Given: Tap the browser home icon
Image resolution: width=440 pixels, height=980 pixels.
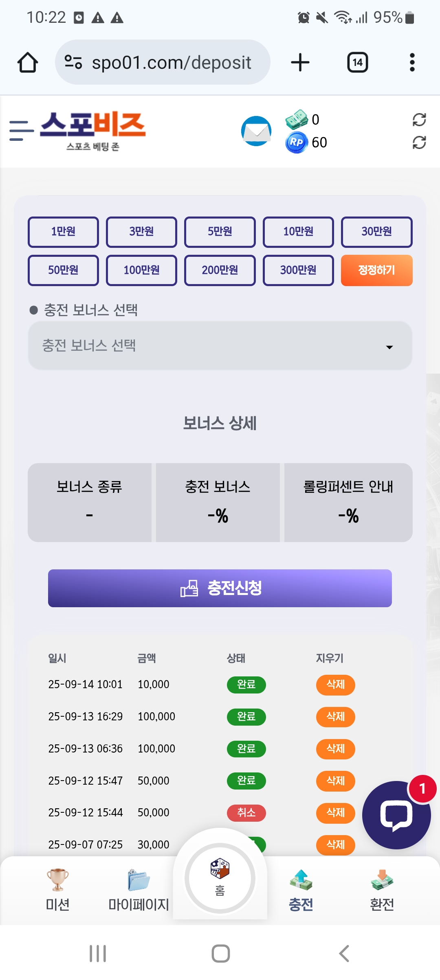Looking at the screenshot, I should (28, 63).
